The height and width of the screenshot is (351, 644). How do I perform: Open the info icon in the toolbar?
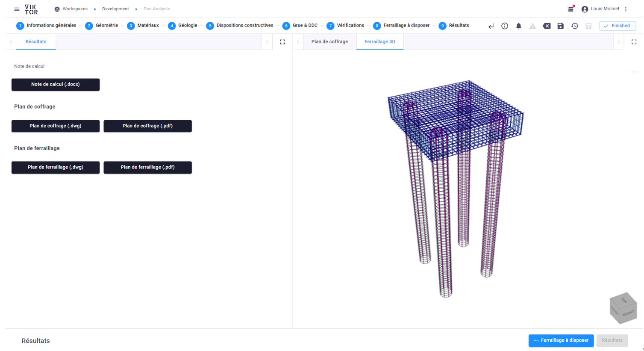[505, 26]
